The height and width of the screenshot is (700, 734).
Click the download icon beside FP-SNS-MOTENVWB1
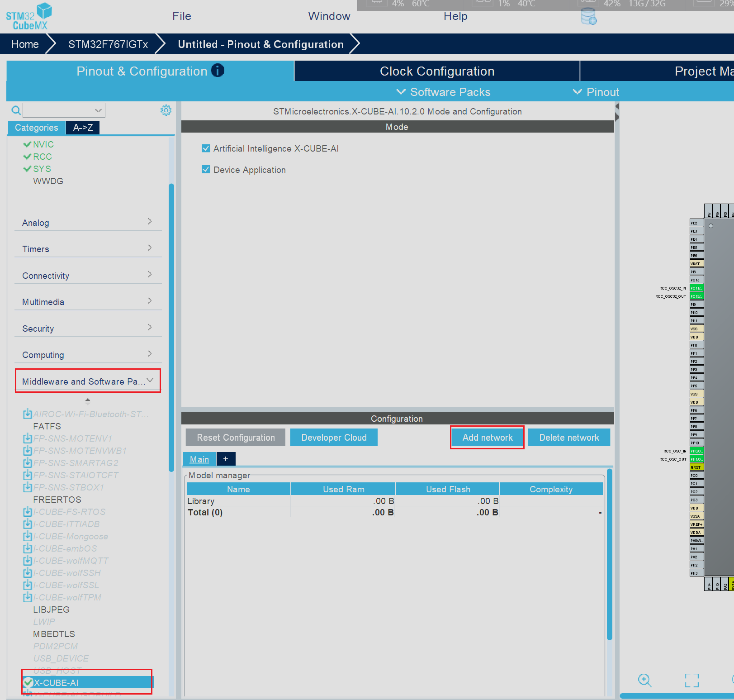(x=28, y=450)
